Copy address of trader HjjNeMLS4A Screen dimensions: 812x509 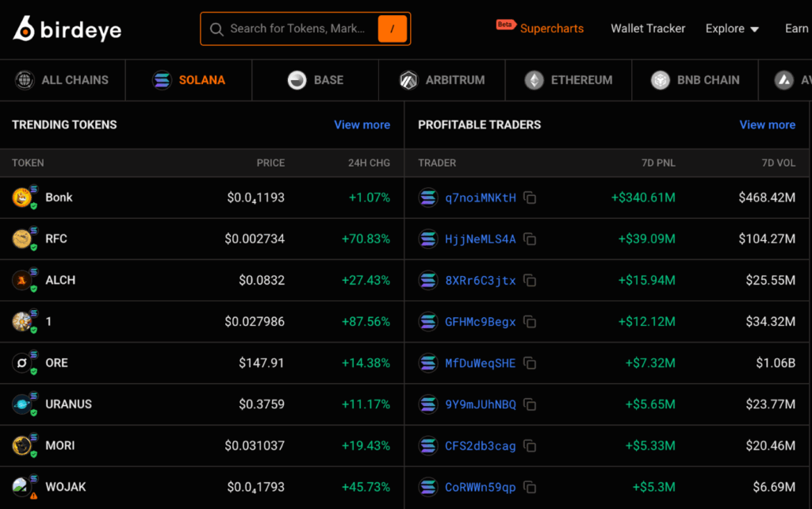click(x=530, y=239)
